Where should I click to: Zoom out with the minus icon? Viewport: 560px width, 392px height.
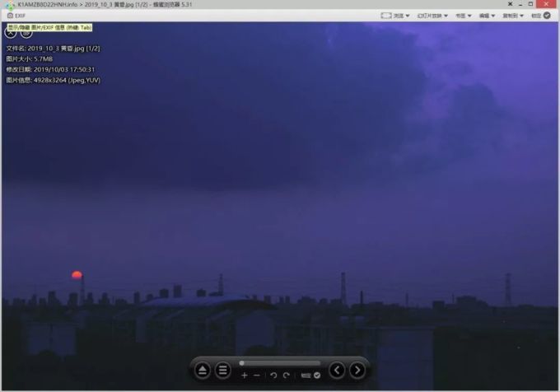pyautogui.click(x=257, y=376)
